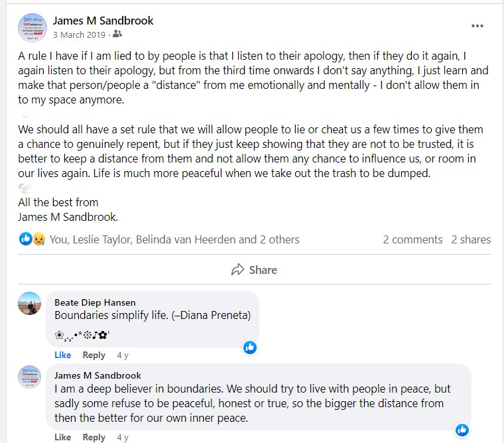Open James M Sandbrook's comment avatar

pyautogui.click(x=30, y=377)
